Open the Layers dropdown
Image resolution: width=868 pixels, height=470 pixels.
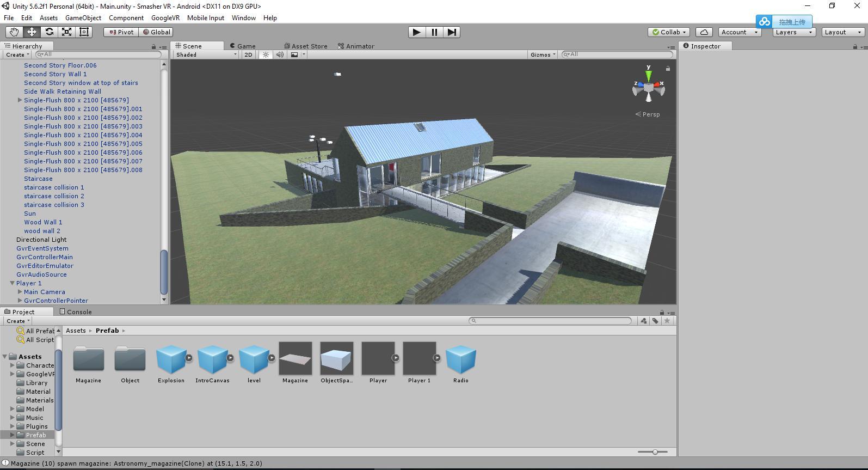[x=793, y=32]
